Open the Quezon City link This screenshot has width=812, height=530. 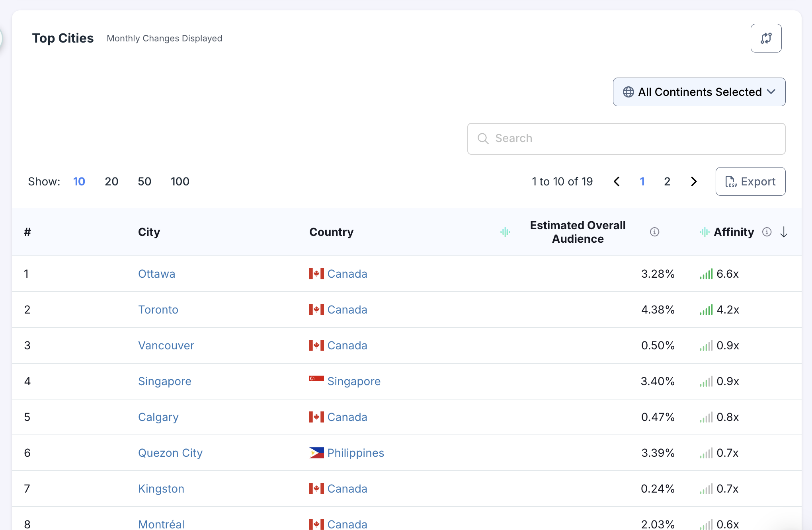tap(170, 453)
